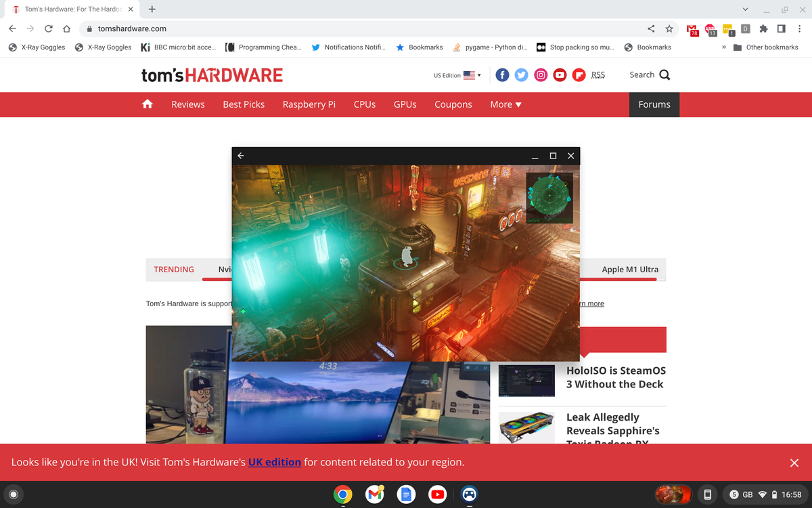Click the RSS link
The image size is (812, 508).
click(598, 75)
